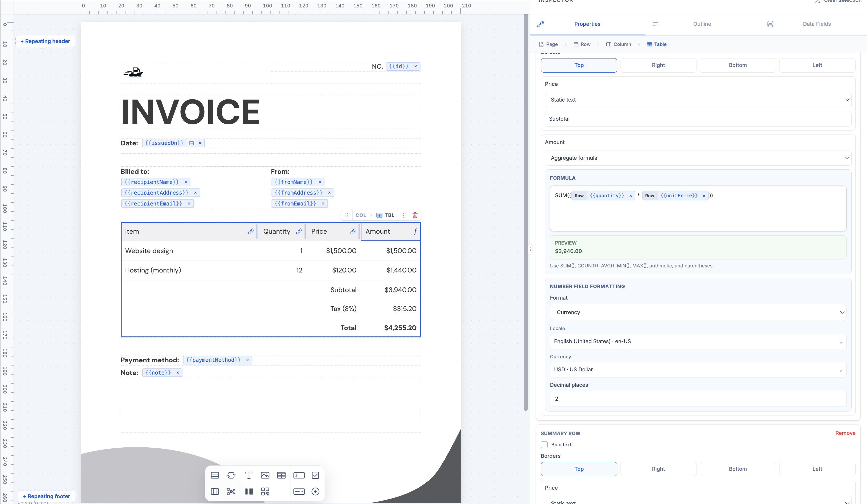Click the Repeating header button
This screenshot has height=504, width=867.
click(45, 41)
